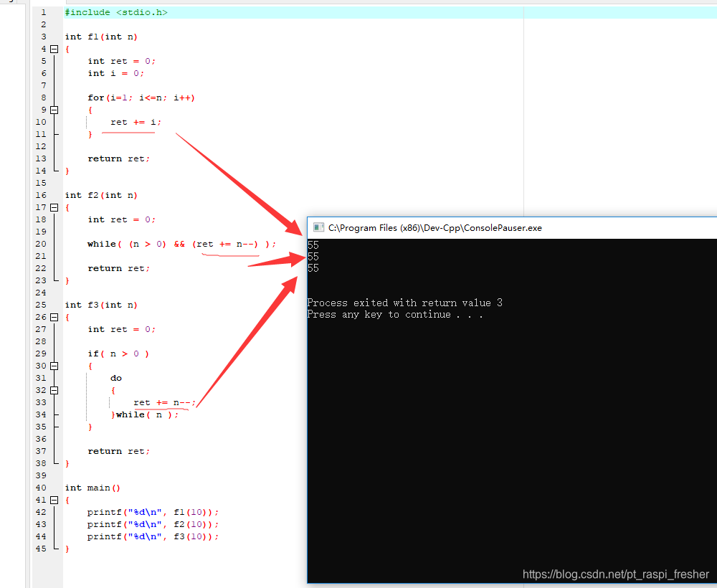The height and width of the screenshot is (588, 717).
Task: Click the third 55 console output line
Action: click(x=313, y=268)
